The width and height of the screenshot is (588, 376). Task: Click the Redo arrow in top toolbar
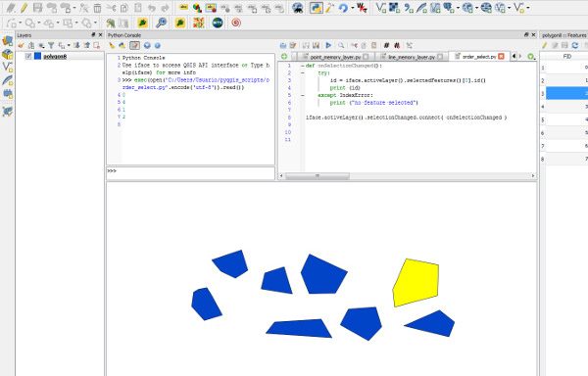pyautogui.click(x=165, y=8)
